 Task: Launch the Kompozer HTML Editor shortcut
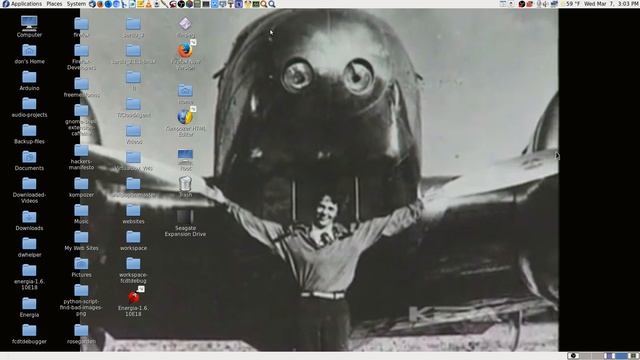pyautogui.click(x=185, y=122)
